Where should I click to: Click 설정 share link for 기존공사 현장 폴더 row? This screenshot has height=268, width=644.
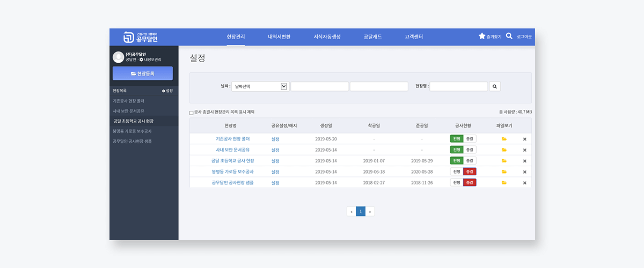tap(275, 139)
